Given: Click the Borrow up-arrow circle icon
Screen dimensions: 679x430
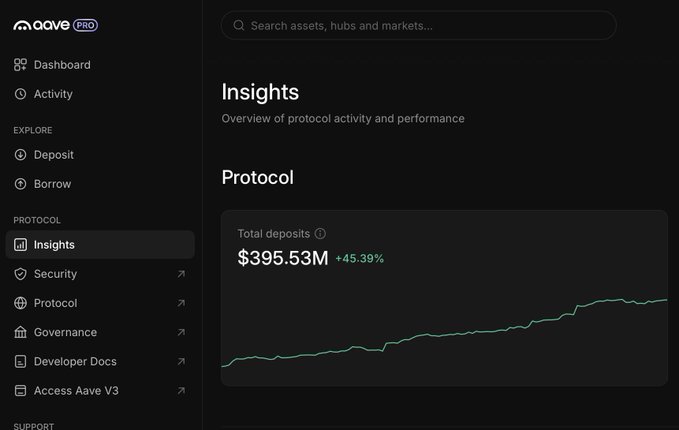Looking at the screenshot, I should (x=20, y=184).
